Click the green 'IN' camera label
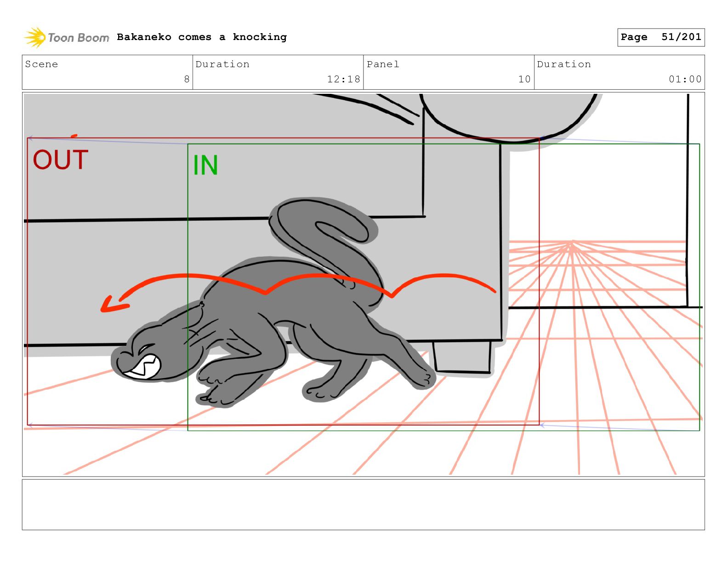 205,165
